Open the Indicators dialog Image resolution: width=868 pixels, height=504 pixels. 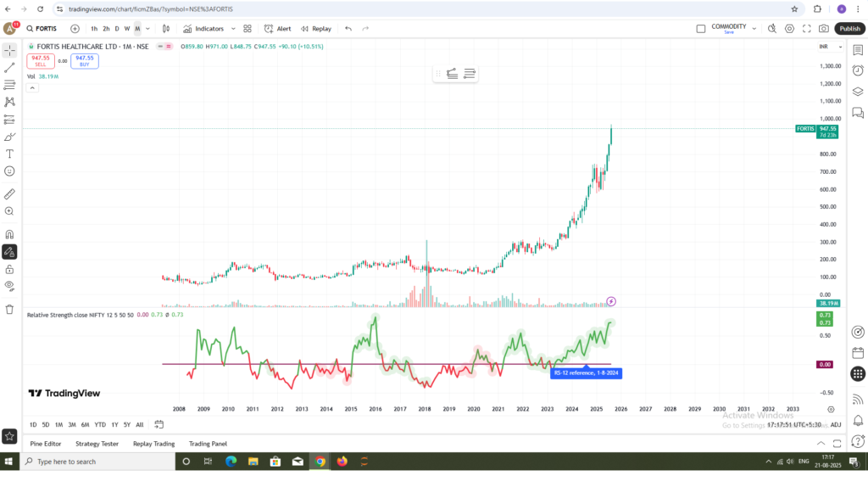pyautogui.click(x=203, y=29)
